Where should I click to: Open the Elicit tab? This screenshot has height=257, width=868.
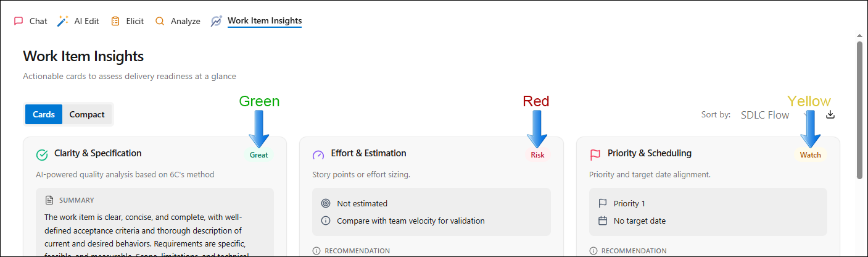pos(127,21)
